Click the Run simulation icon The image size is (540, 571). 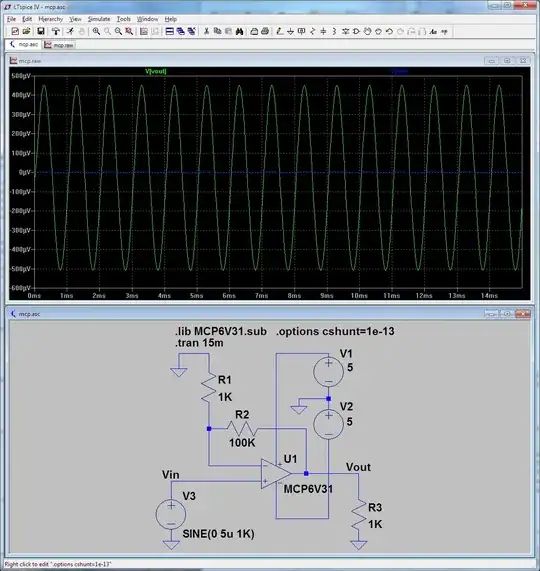click(70, 31)
